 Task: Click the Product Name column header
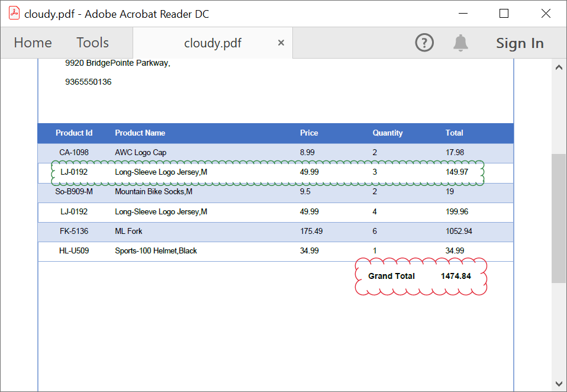140,133
